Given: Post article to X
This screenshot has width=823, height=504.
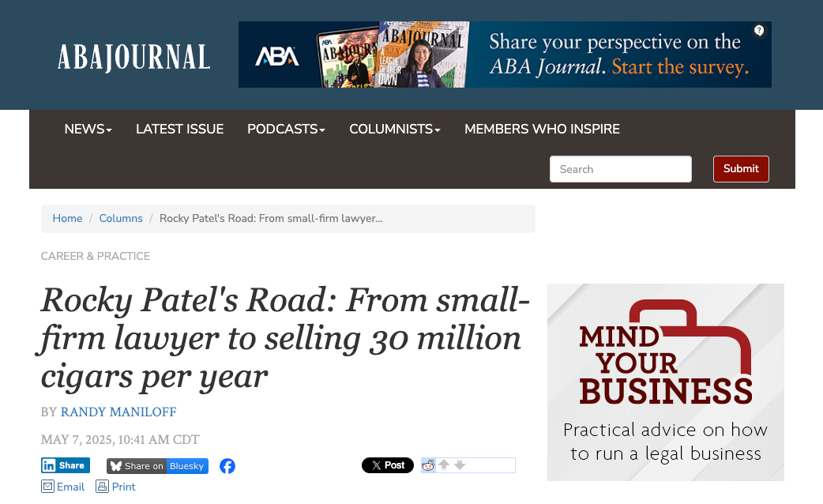Looking at the screenshot, I should [x=387, y=465].
